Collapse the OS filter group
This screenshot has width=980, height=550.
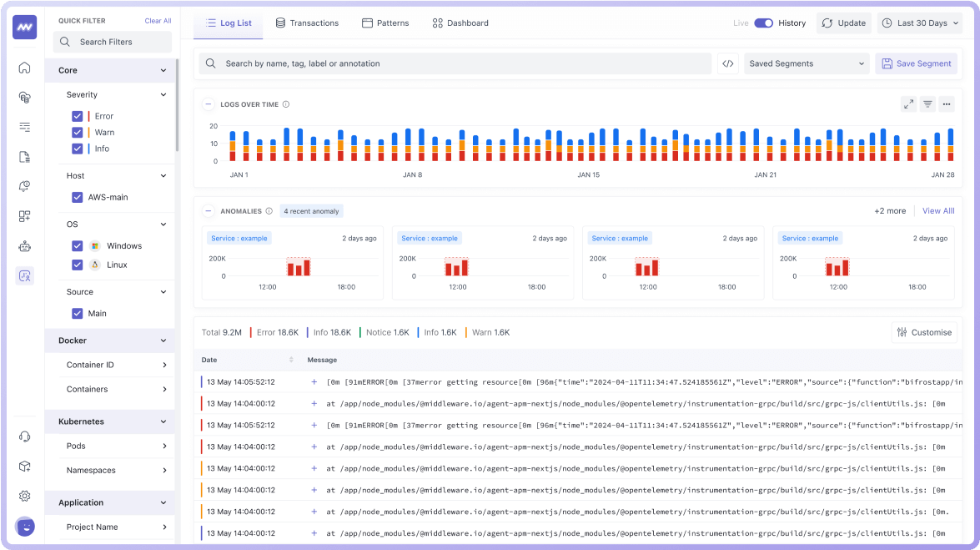click(163, 225)
